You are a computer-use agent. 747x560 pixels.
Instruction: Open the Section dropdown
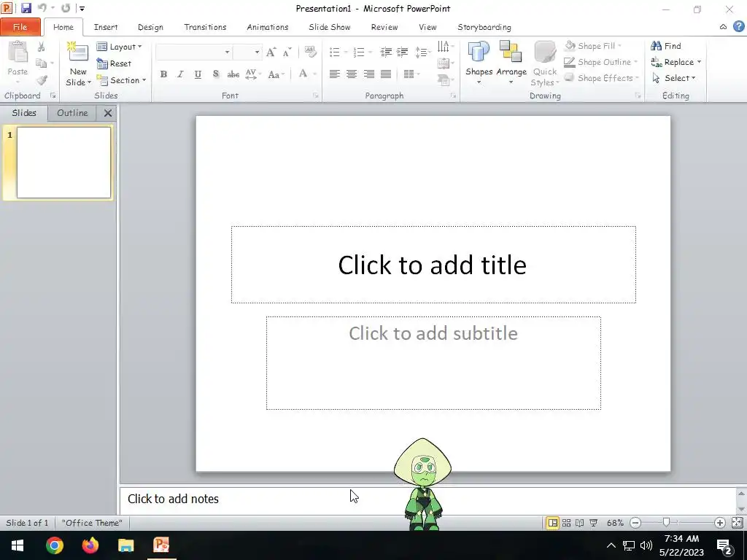pos(121,80)
